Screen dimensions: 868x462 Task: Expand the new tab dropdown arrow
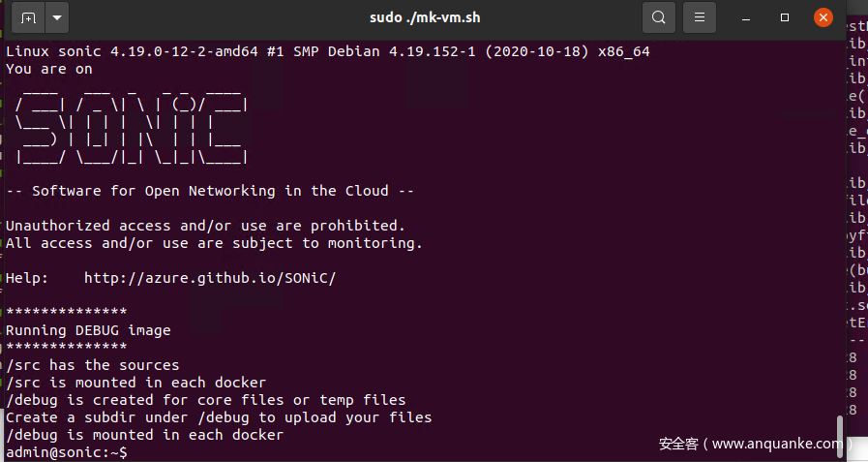pos(57,17)
